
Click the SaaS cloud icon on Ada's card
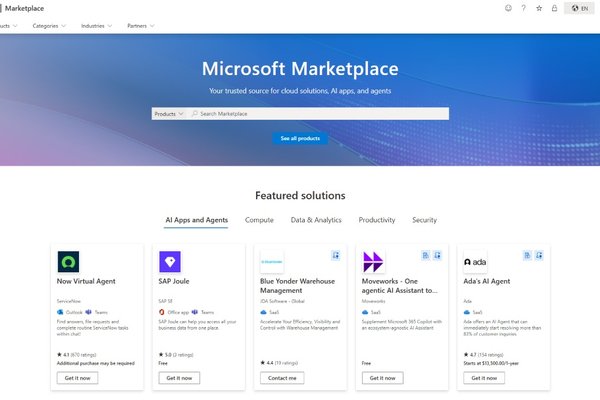click(466, 312)
